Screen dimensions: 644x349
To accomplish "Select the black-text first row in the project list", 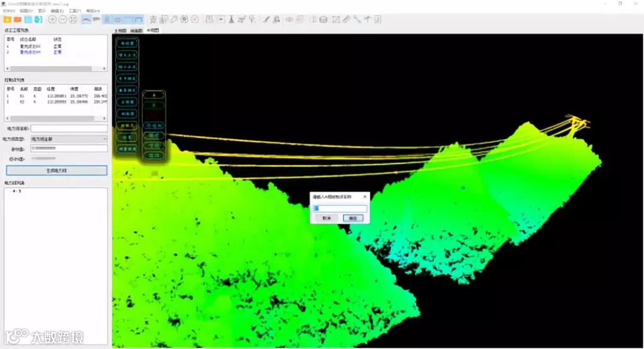I will (55, 47).
